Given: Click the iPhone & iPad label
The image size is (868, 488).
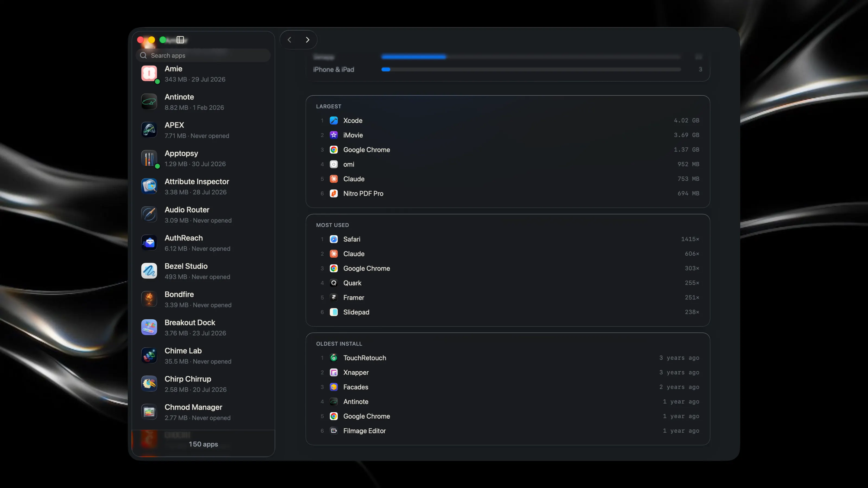Looking at the screenshot, I should (334, 69).
